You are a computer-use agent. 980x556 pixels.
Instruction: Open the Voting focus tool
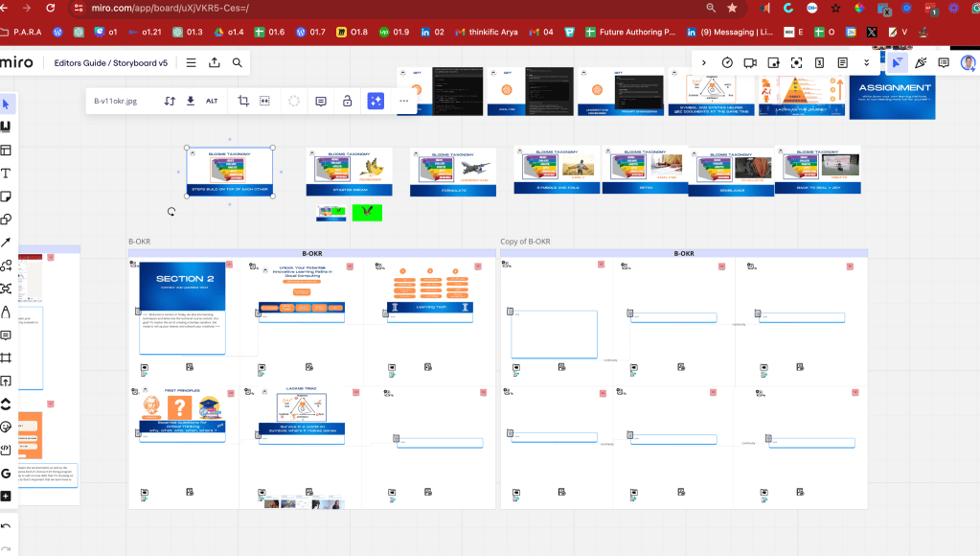796,62
